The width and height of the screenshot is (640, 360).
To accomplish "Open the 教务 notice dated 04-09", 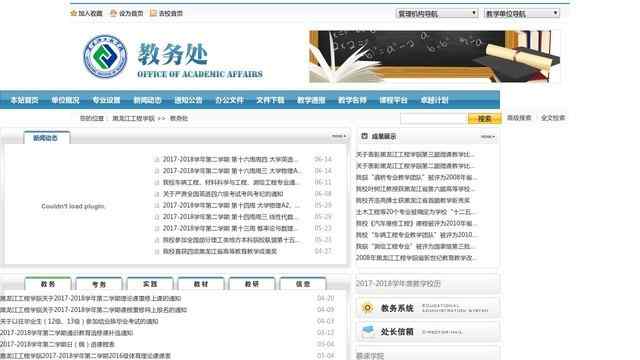I will [x=93, y=310].
